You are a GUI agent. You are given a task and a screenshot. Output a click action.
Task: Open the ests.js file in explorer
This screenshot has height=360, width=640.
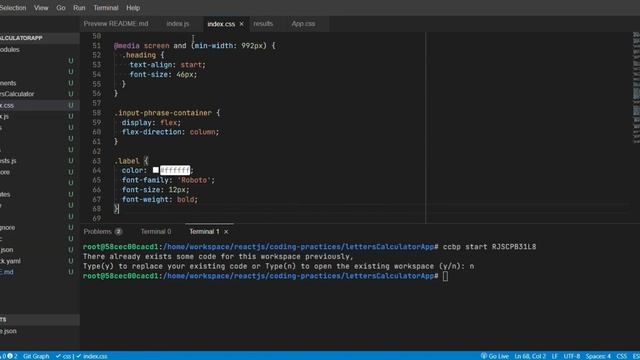click(8, 161)
